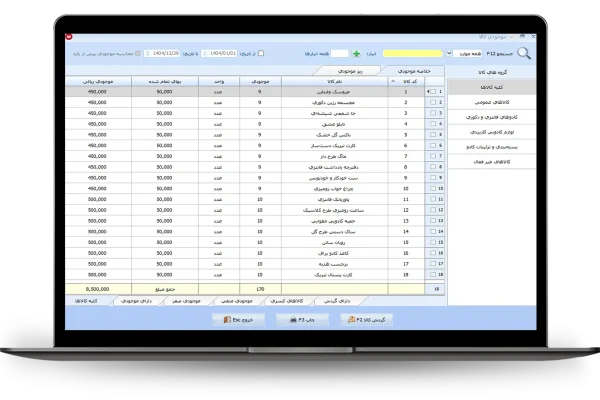Click product name in code 3 row
The image size is (600, 400).
(x=333, y=113)
